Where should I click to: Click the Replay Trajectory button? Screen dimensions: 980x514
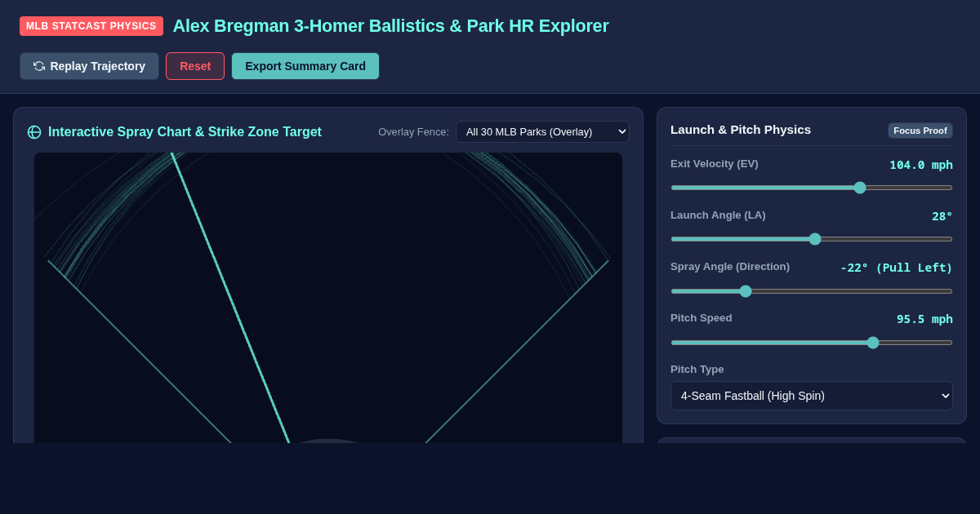(x=89, y=66)
